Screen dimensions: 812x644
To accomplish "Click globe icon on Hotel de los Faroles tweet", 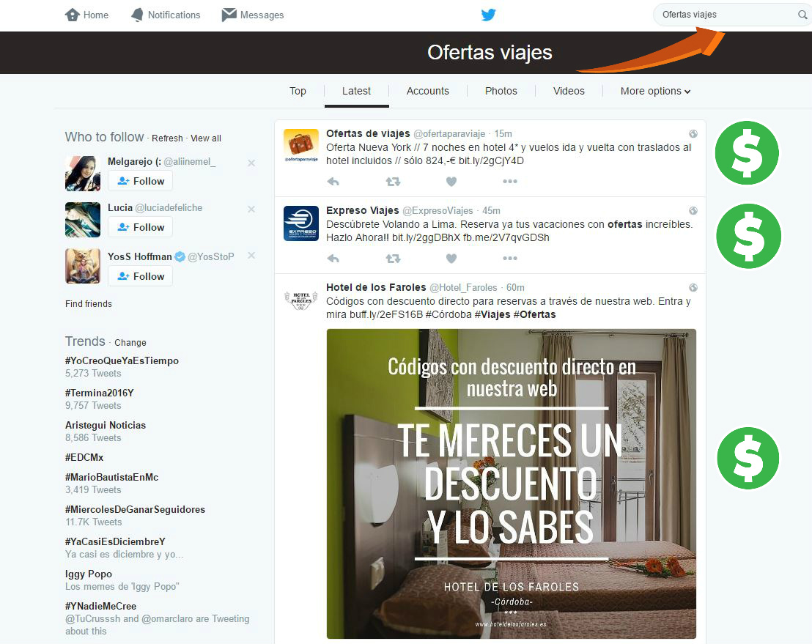I will [x=693, y=287].
